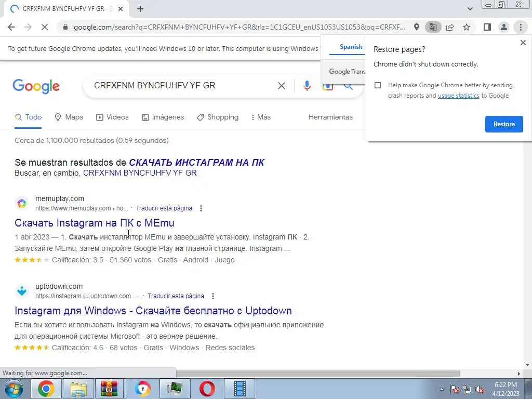
Task: Open the clock showing 6:22 PM
Action: coord(506,389)
